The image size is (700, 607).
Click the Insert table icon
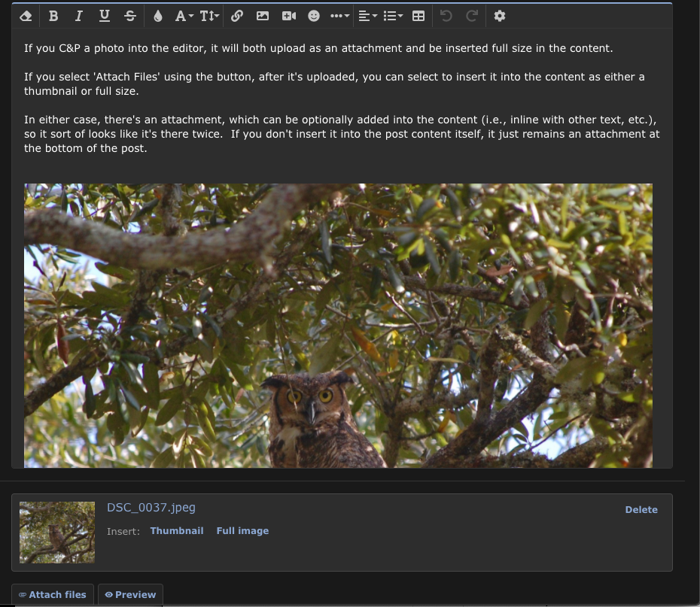(x=418, y=16)
